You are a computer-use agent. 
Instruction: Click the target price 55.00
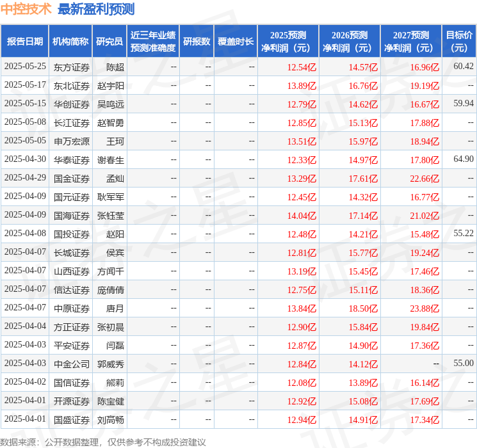coord(464,363)
